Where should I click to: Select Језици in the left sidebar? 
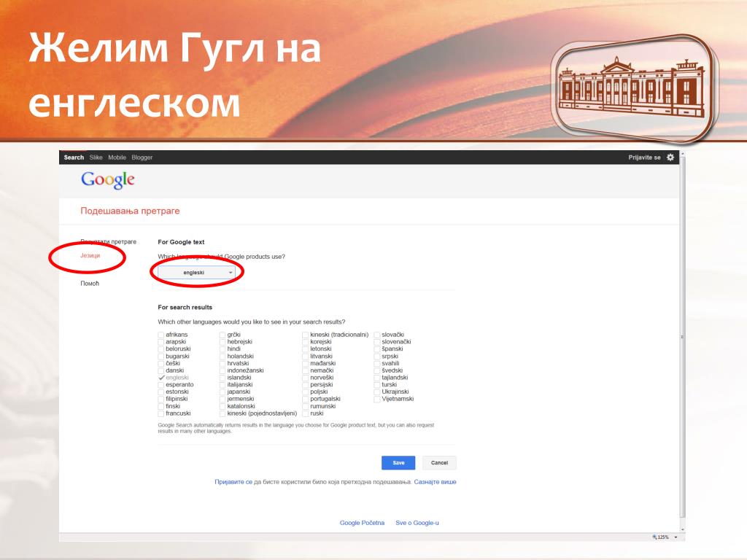[x=90, y=256]
